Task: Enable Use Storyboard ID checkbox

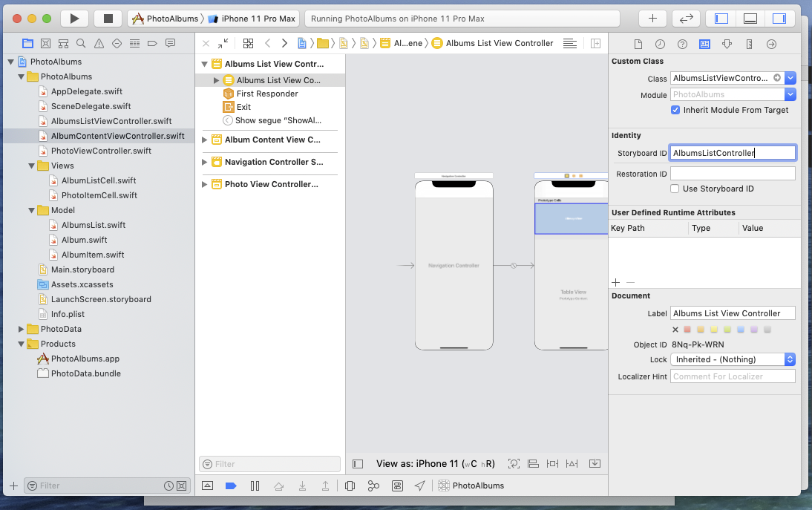Action: coord(675,189)
